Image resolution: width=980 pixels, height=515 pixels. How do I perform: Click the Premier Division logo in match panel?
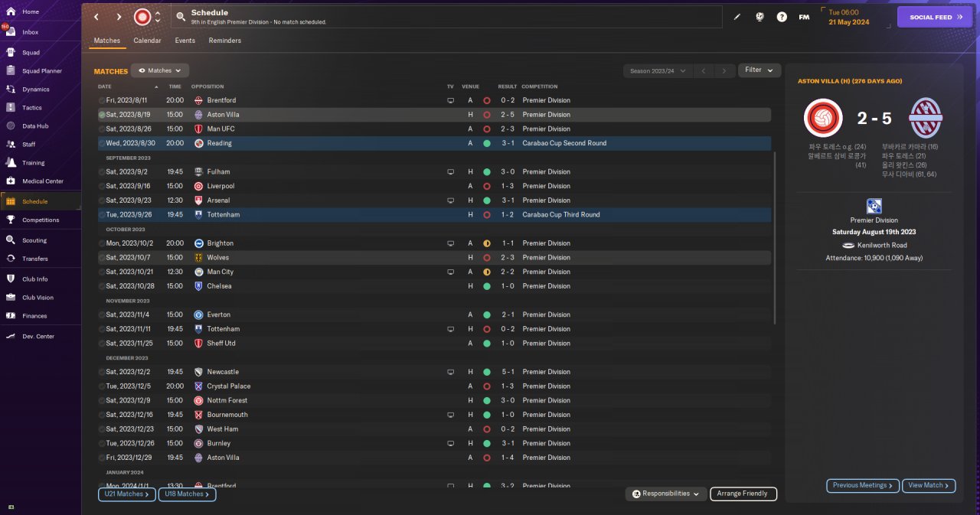(x=874, y=206)
